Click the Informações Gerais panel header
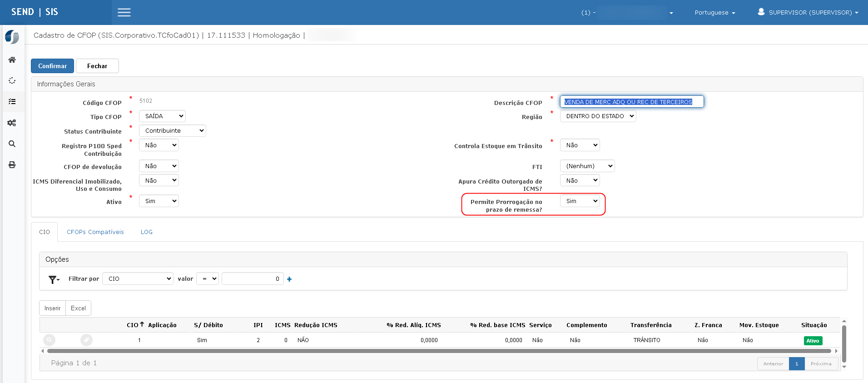 click(x=447, y=84)
